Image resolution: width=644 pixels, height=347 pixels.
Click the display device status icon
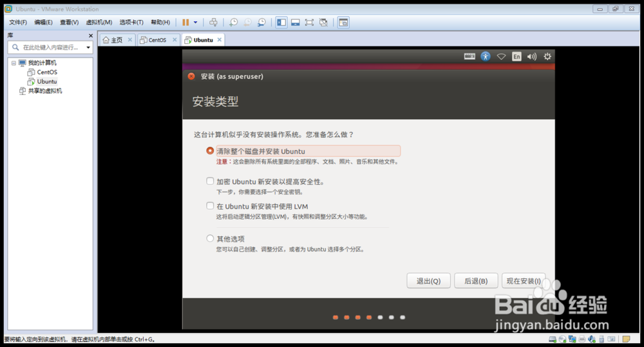click(612, 339)
